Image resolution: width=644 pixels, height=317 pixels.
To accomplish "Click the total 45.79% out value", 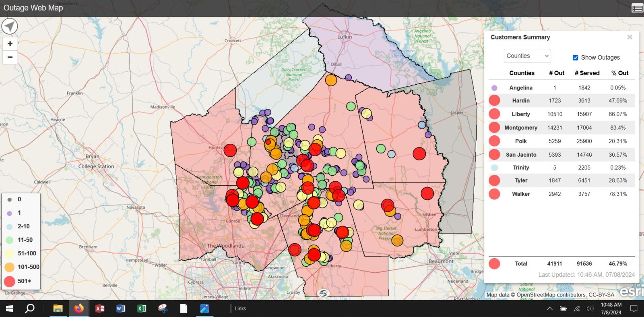I will [618, 264].
